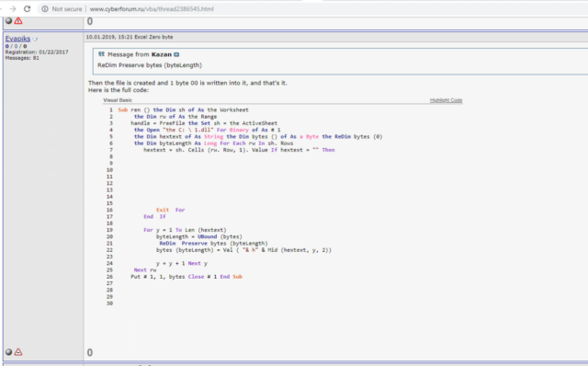Image resolution: width=588 pixels, height=366 pixels.
Task: Go forward using the browser arrow
Action: [x=12, y=8]
